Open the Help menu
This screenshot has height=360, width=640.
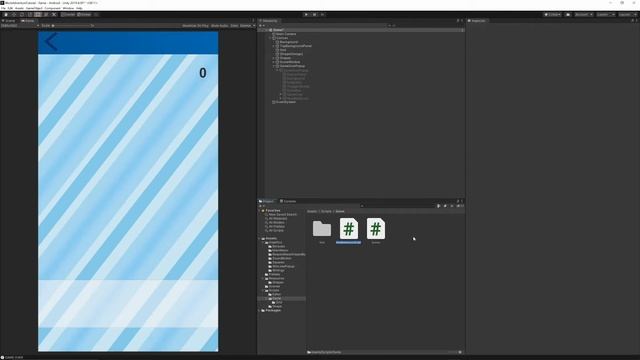pyautogui.click(x=79, y=8)
